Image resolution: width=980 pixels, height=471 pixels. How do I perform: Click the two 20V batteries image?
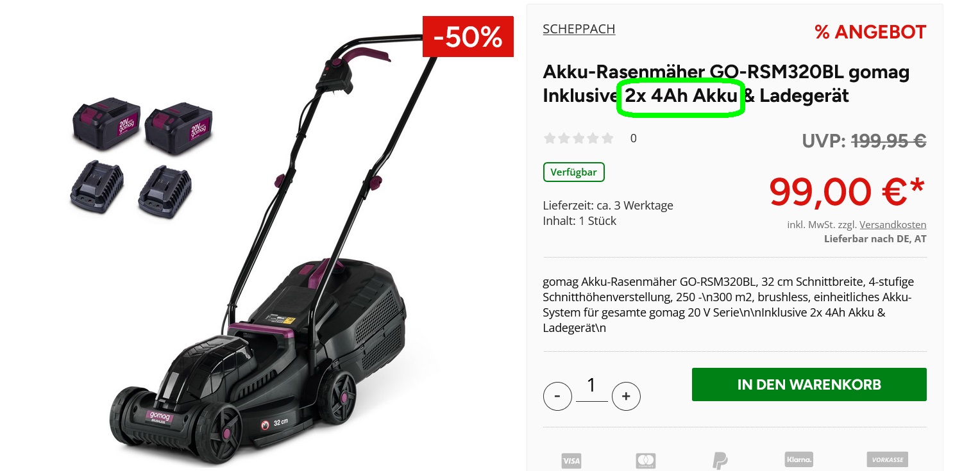click(141, 124)
